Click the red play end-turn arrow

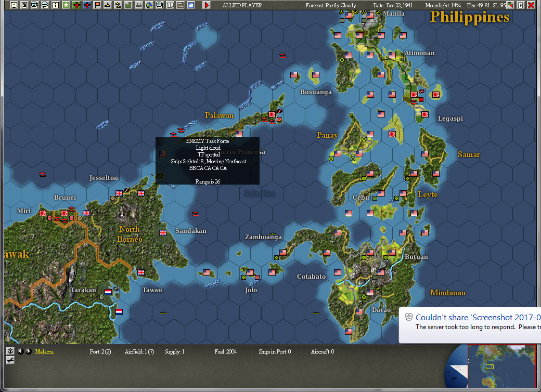tap(207, 5)
